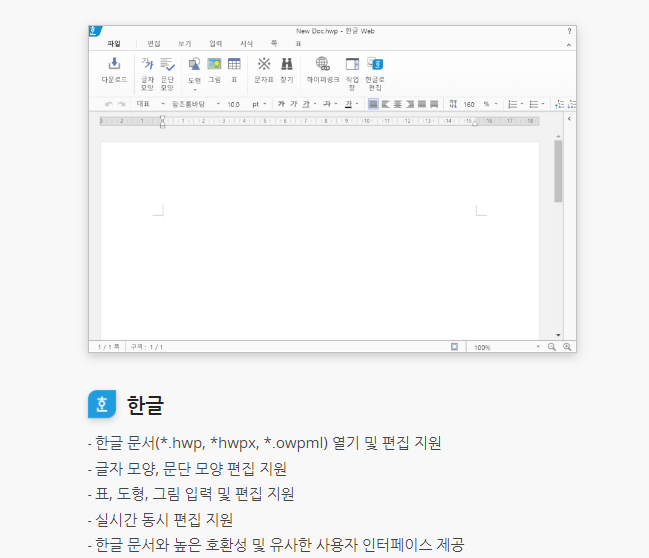Open the 100% zoom dropdown
The width and height of the screenshot is (649, 558).
[x=538, y=346]
